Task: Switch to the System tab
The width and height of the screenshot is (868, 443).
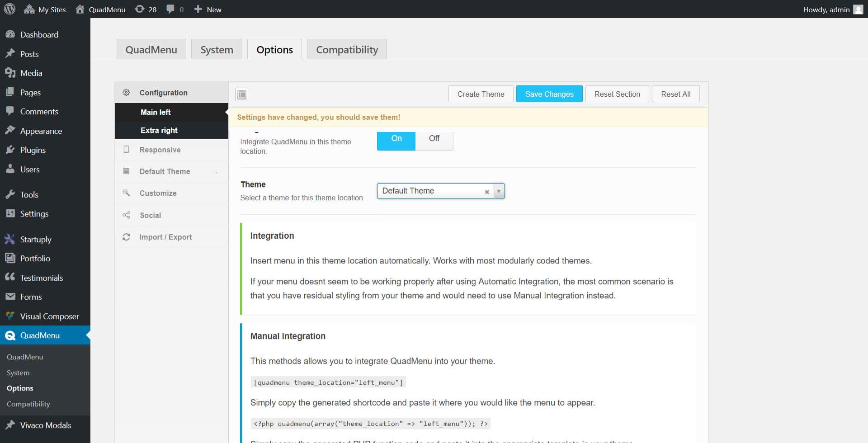Action: (x=217, y=49)
